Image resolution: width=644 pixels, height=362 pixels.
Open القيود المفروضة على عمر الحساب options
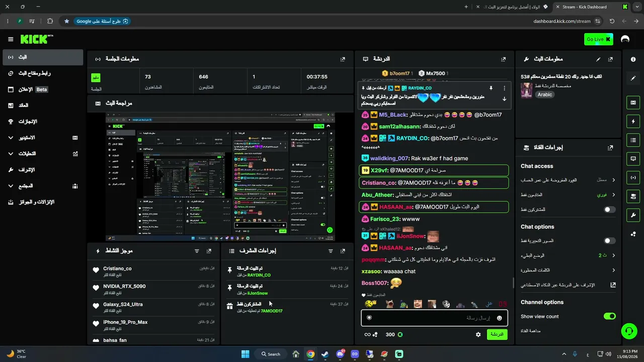click(568, 179)
